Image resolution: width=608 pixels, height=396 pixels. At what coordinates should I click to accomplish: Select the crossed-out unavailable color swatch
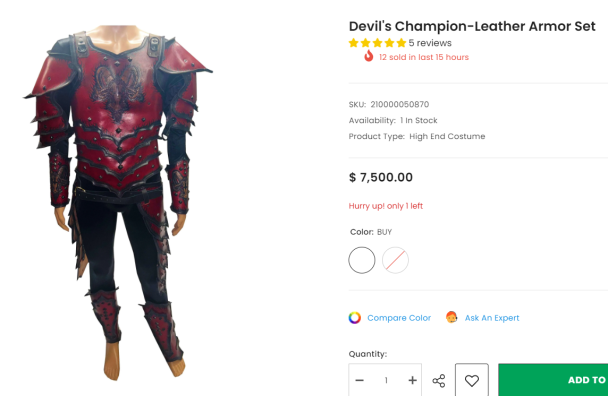click(395, 260)
